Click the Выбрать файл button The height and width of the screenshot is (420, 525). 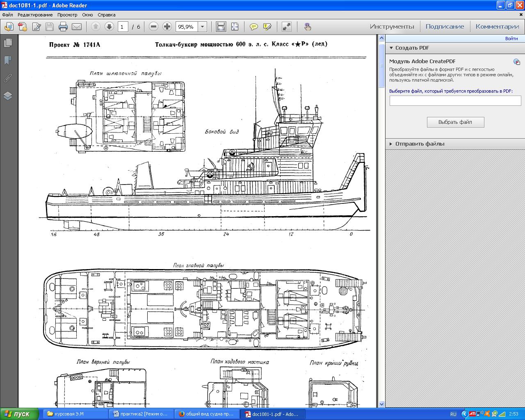coord(455,122)
